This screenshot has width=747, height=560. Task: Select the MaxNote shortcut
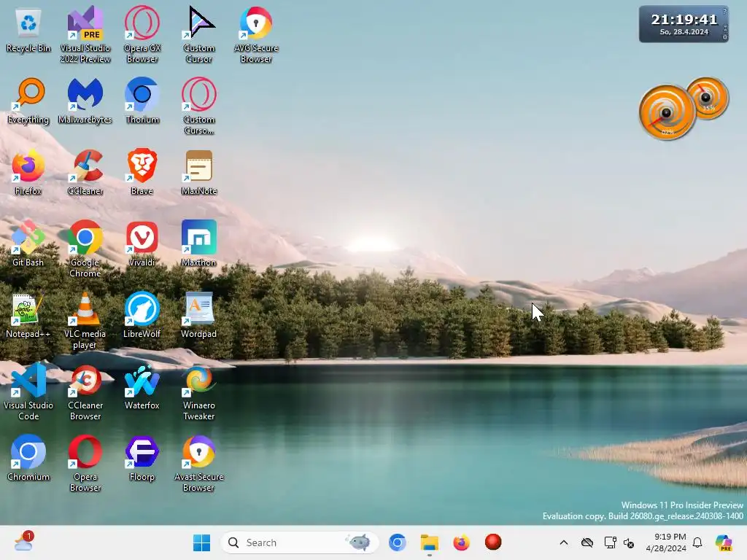click(x=199, y=172)
